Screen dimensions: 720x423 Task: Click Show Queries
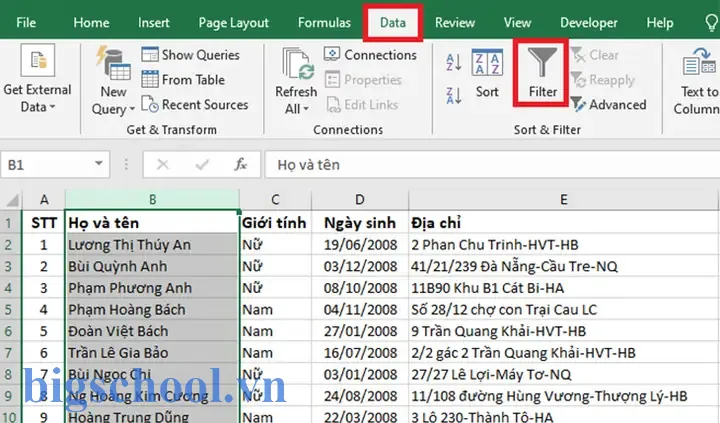tap(191, 55)
